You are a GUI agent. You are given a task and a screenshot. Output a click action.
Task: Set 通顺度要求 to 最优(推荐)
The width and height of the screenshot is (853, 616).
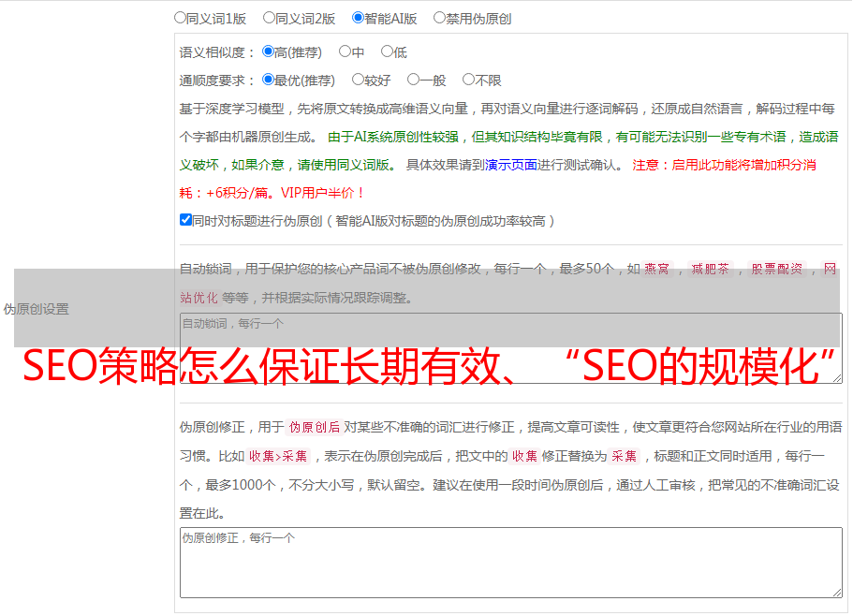pos(268,80)
